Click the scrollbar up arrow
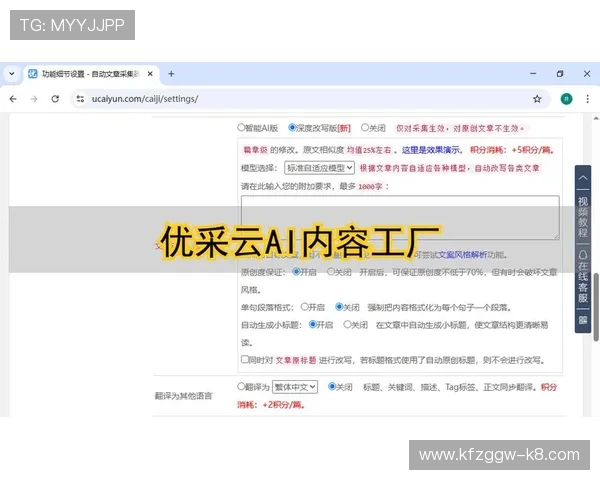This screenshot has height=480, width=600. (x=596, y=118)
